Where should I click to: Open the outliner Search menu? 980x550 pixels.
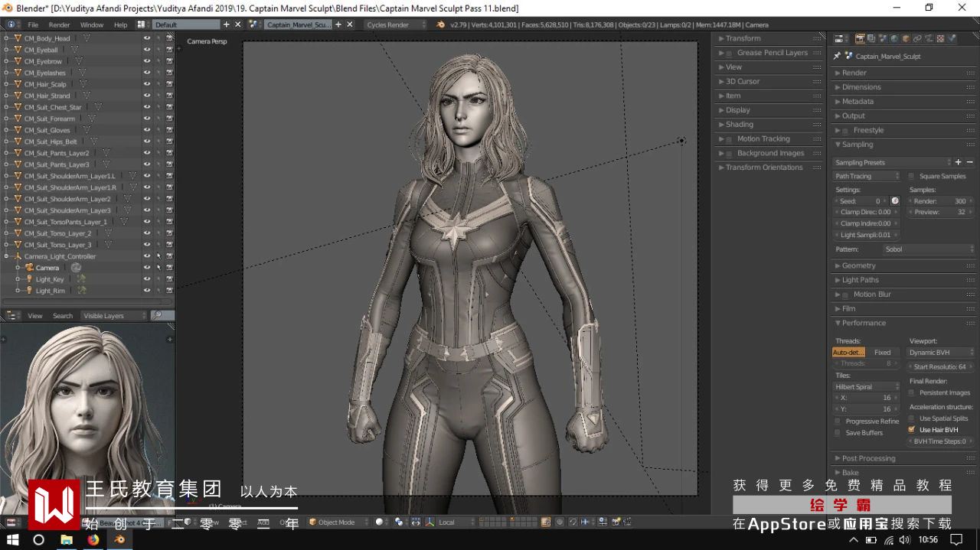pos(63,315)
